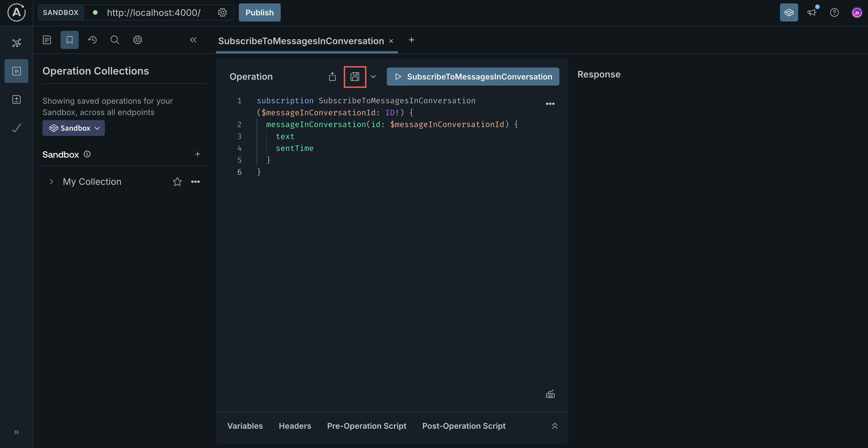The image size is (868, 448).
Task: Switch to the Pre-Operation Script tab
Action: (x=366, y=426)
